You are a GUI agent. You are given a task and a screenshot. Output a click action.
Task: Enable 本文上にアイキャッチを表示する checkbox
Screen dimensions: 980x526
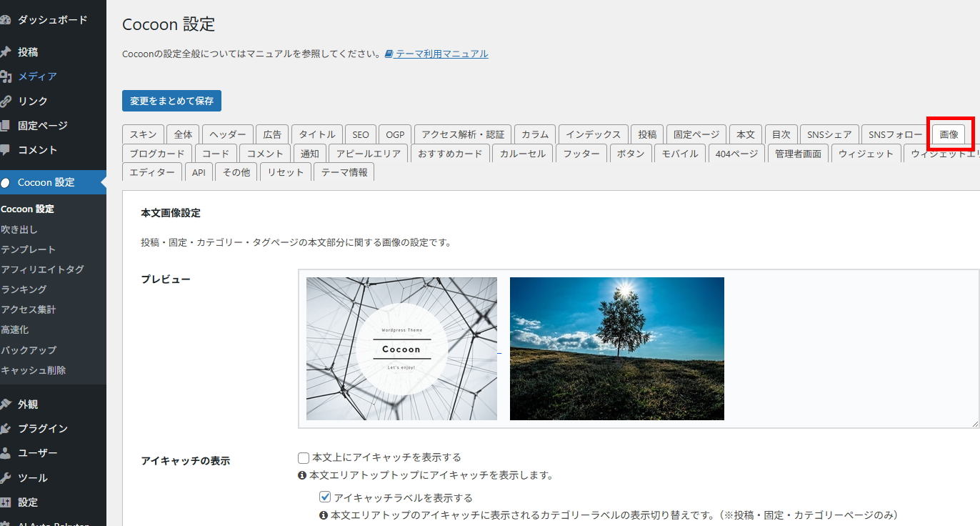click(x=304, y=457)
